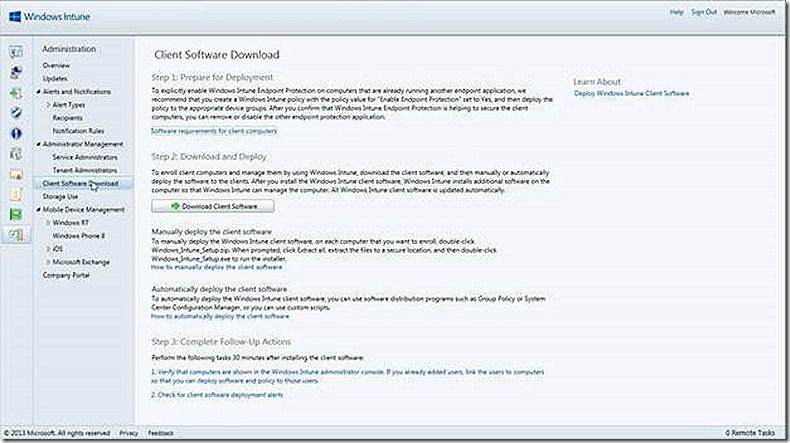The image size is (790, 443).
Task: Expand the iOS arrow
Action: point(48,249)
